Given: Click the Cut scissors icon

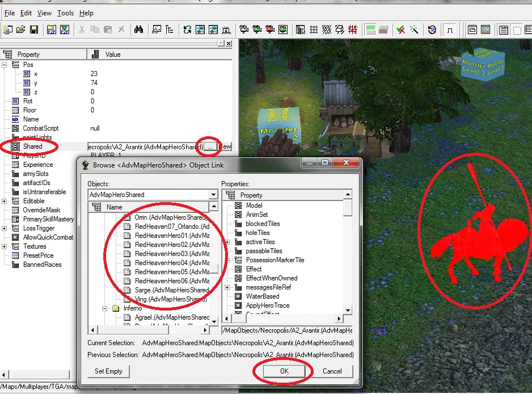Looking at the screenshot, I should [82, 30].
